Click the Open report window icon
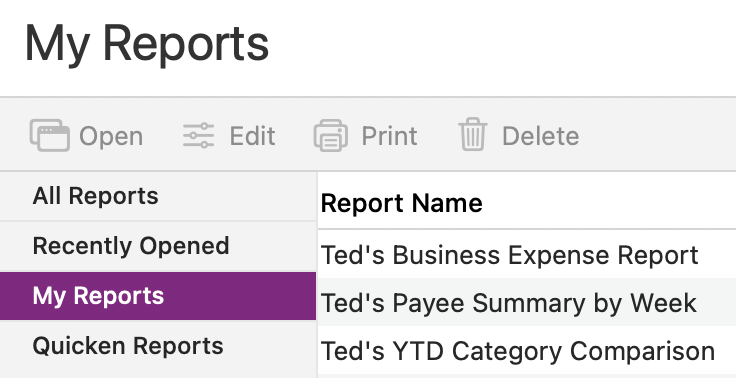Viewport: 736px width, 378px height. (x=50, y=136)
